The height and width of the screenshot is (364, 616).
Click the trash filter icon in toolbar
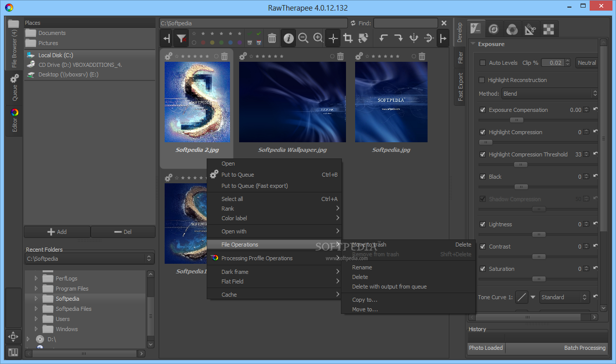point(272,38)
